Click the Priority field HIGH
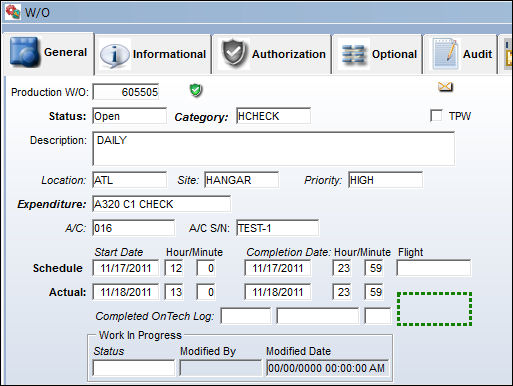Viewport: 513px width, 386px height. 385,180
